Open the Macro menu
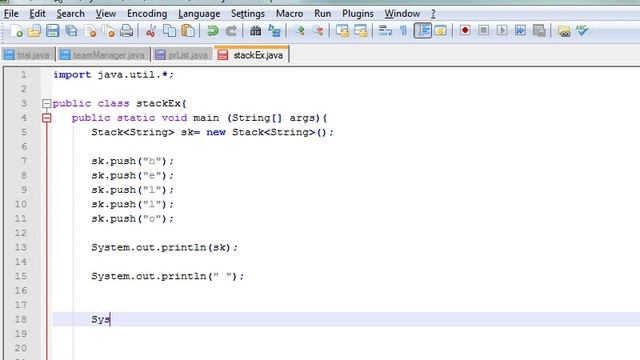Screen dimensions: 640x360 289,14
